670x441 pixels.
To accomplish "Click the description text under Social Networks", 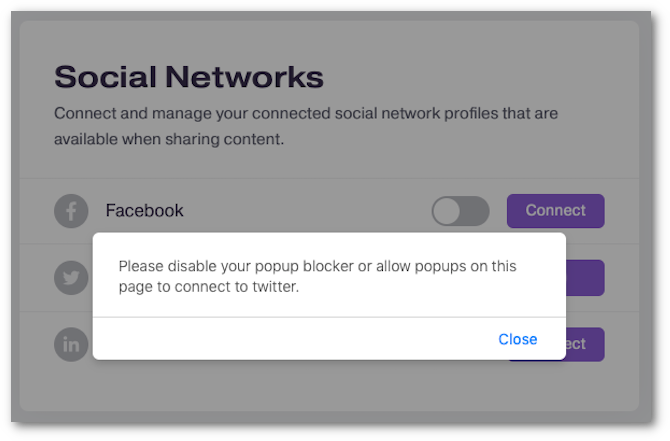I will [306, 126].
